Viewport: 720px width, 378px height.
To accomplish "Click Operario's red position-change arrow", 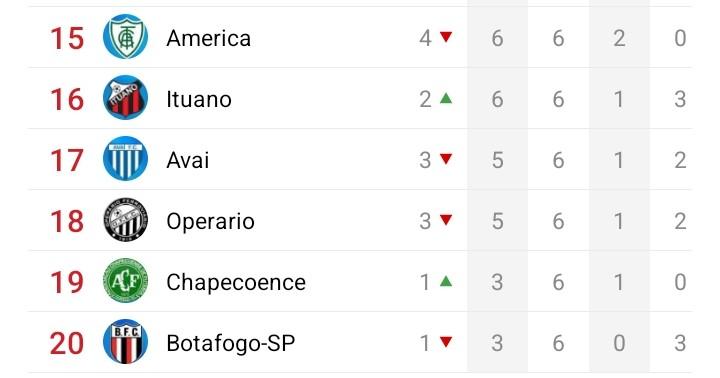I will [446, 220].
